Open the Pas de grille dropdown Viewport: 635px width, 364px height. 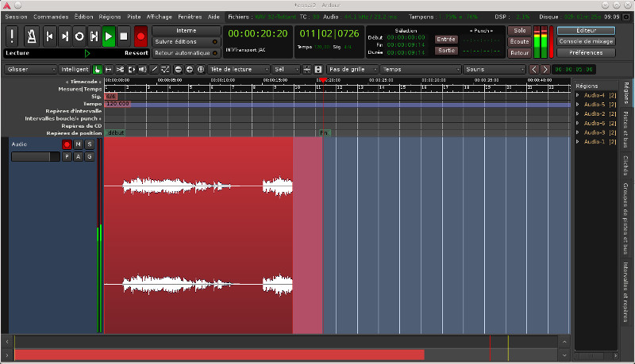tap(352, 69)
